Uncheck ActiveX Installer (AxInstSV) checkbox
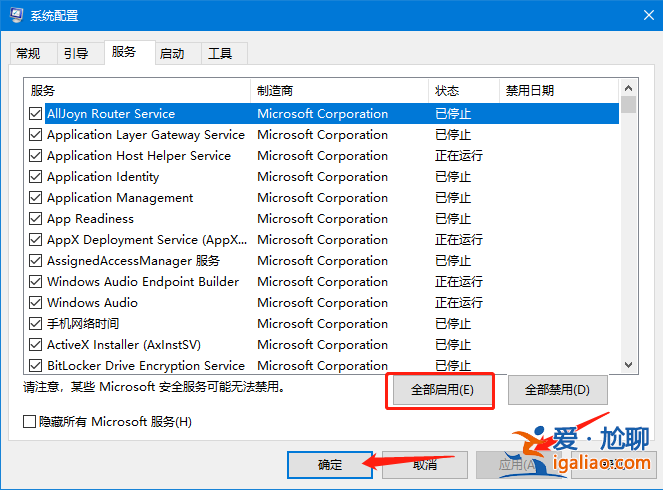663x490 pixels. pos(36,345)
